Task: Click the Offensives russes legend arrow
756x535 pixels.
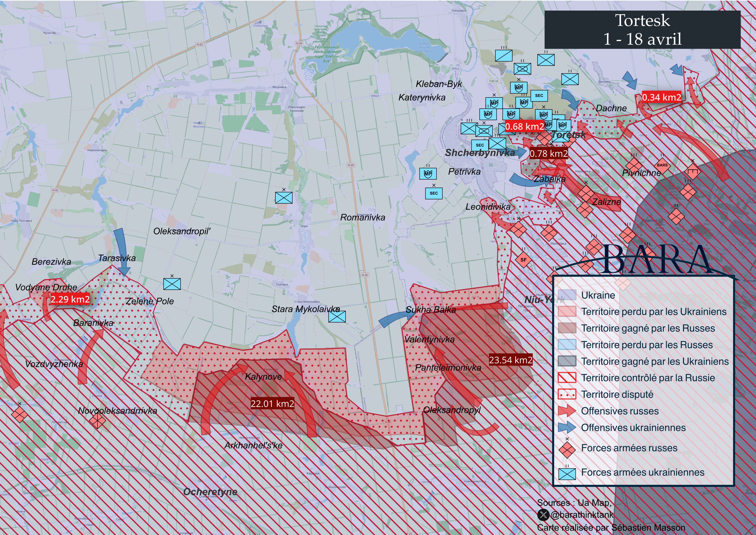Action: coord(567,411)
